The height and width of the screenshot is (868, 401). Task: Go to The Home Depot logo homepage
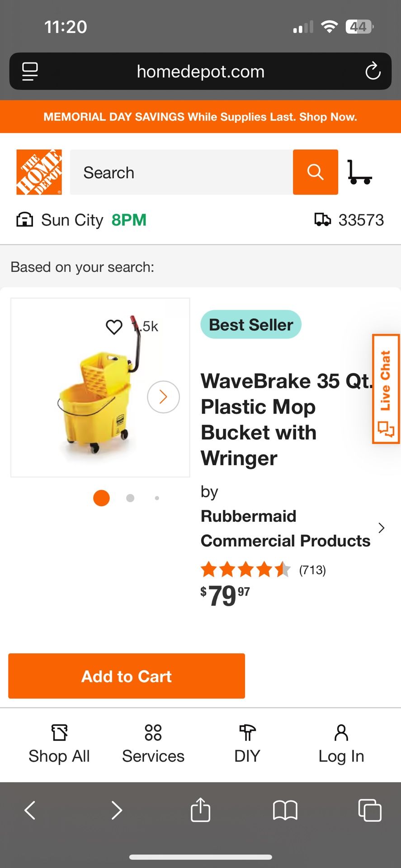pos(39,172)
